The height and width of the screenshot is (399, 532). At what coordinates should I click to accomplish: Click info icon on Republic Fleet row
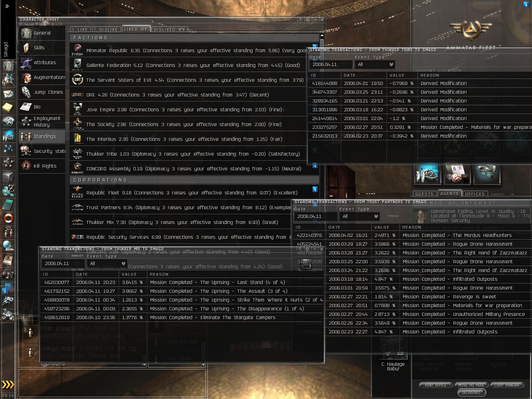tap(315, 189)
